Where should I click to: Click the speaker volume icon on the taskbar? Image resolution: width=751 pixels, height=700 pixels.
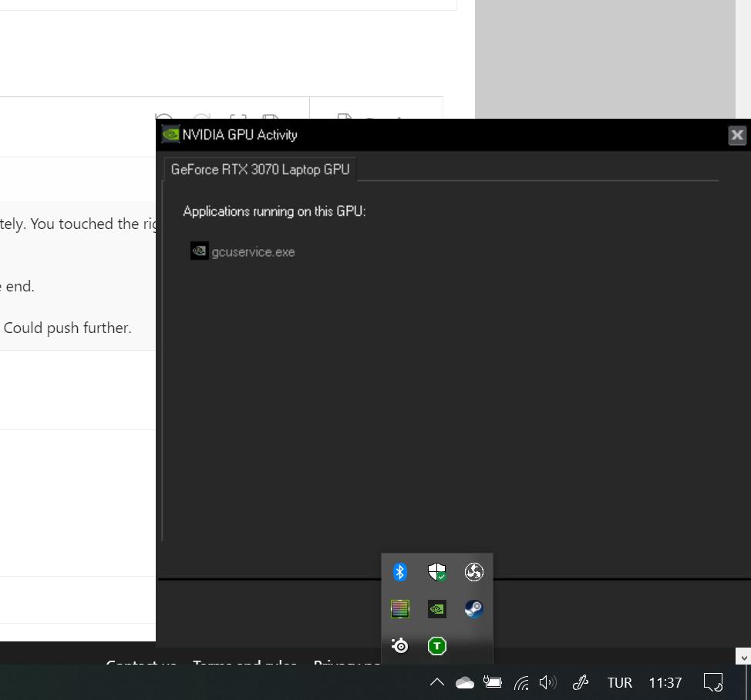point(548,682)
